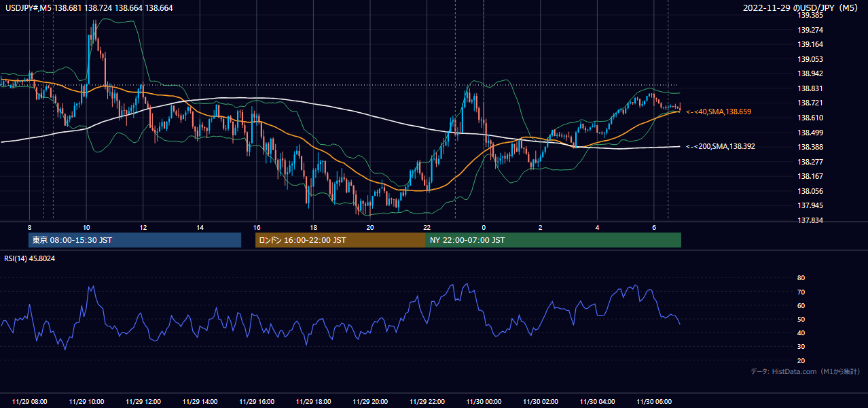Click price level 138.721 on axis

(810, 103)
